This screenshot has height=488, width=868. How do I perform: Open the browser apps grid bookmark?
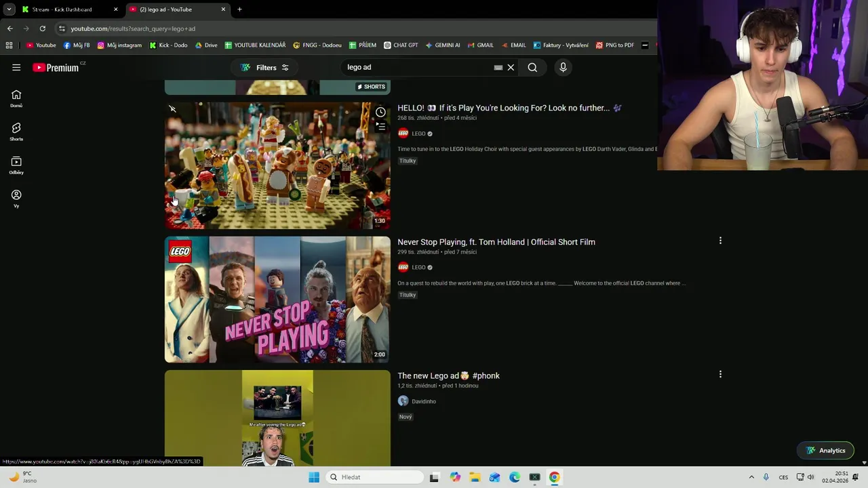click(x=9, y=45)
